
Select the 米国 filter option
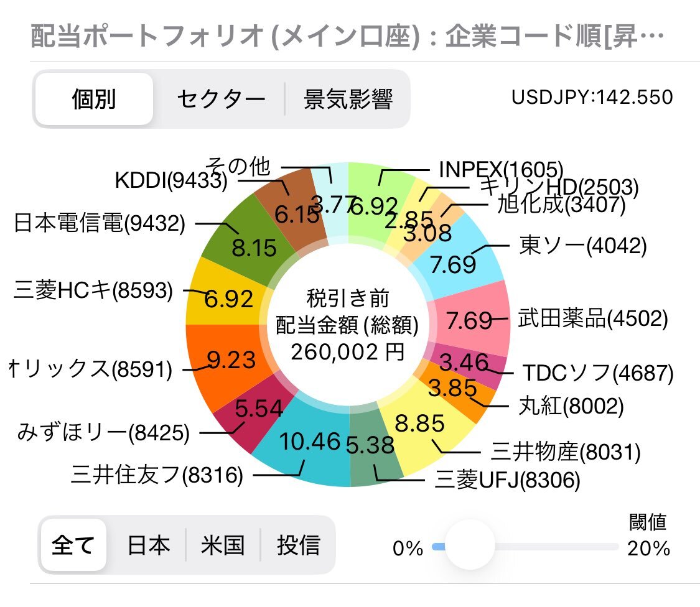pyautogui.click(x=223, y=545)
